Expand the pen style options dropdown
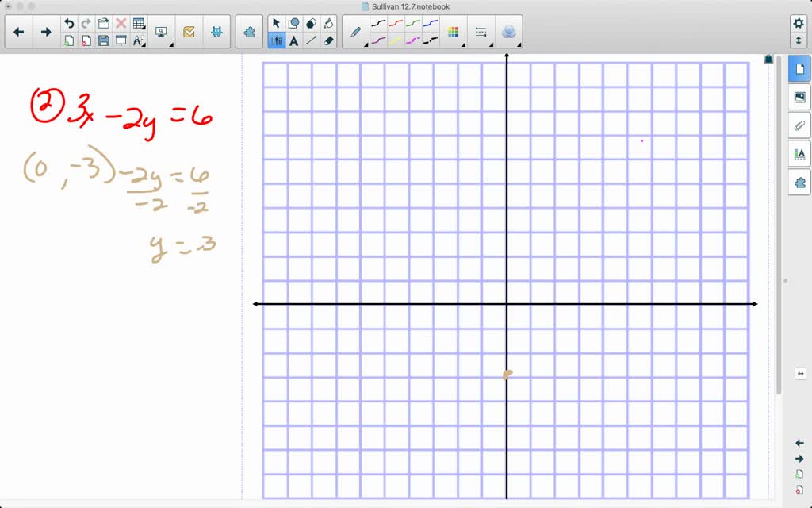Image resolution: width=812 pixels, height=508 pixels. (366, 44)
